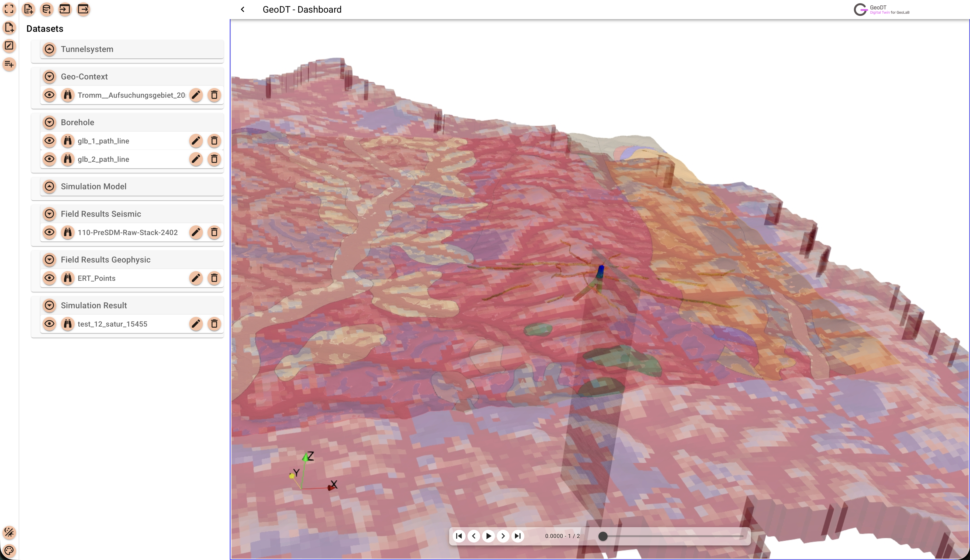The image size is (970, 560).
Task: Click the Datasets panel heading
Action: point(45,29)
